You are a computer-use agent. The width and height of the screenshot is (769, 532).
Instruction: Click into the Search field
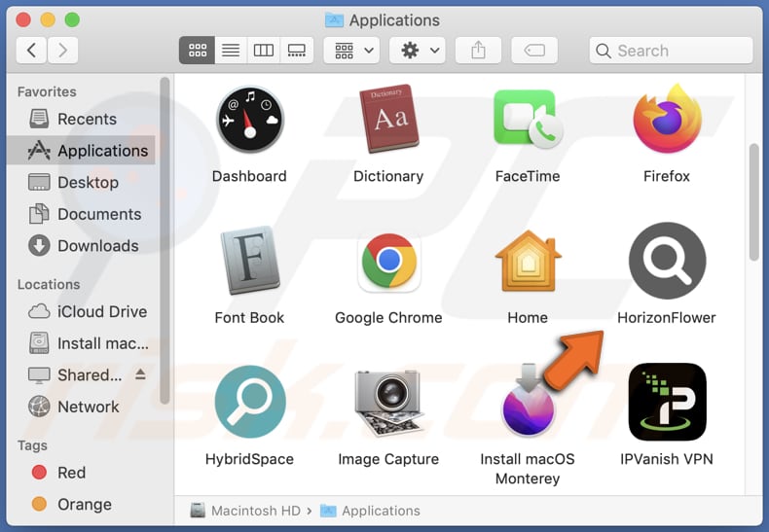click(671, 51)
